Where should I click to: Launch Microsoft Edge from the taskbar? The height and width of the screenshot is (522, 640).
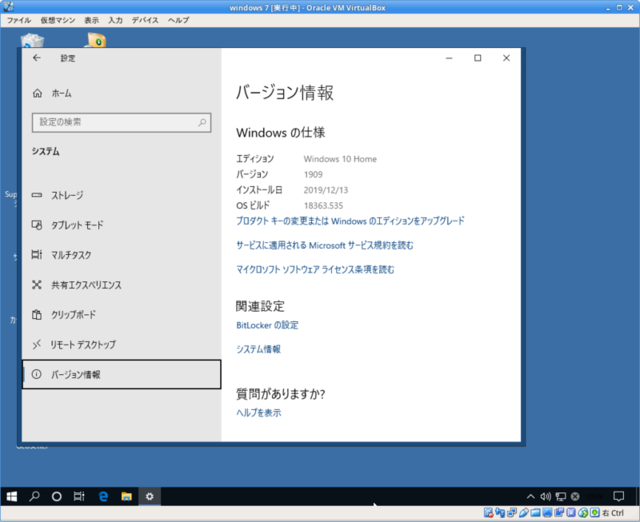click(103, 496)
